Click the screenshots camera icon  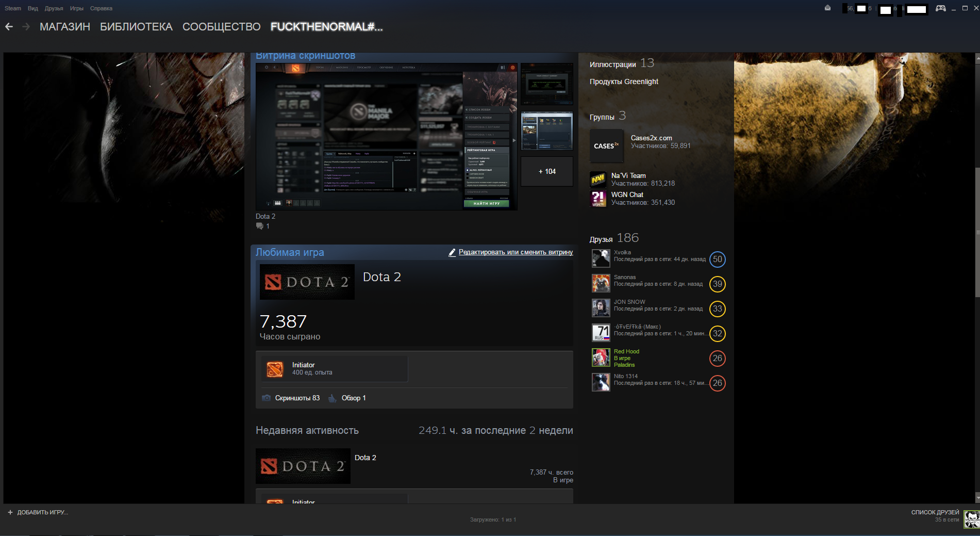[267, 398]
